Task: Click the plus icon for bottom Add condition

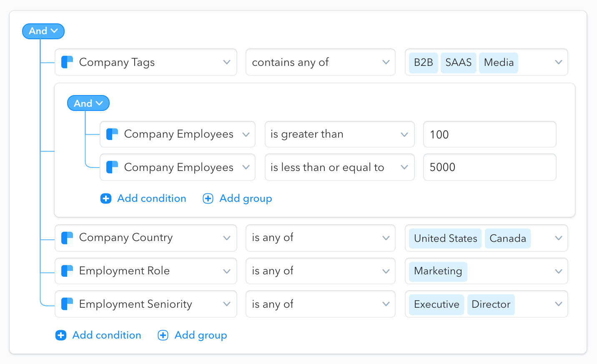Action: (61, 335)
